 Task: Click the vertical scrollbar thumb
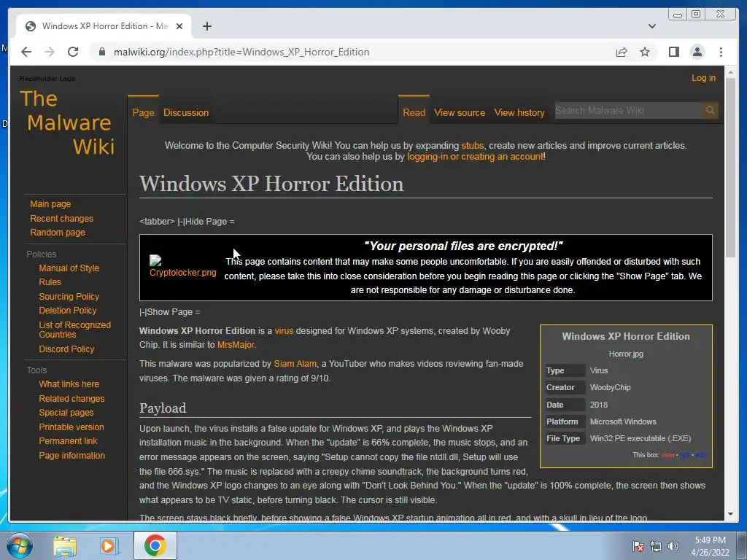tap(730, 168)
